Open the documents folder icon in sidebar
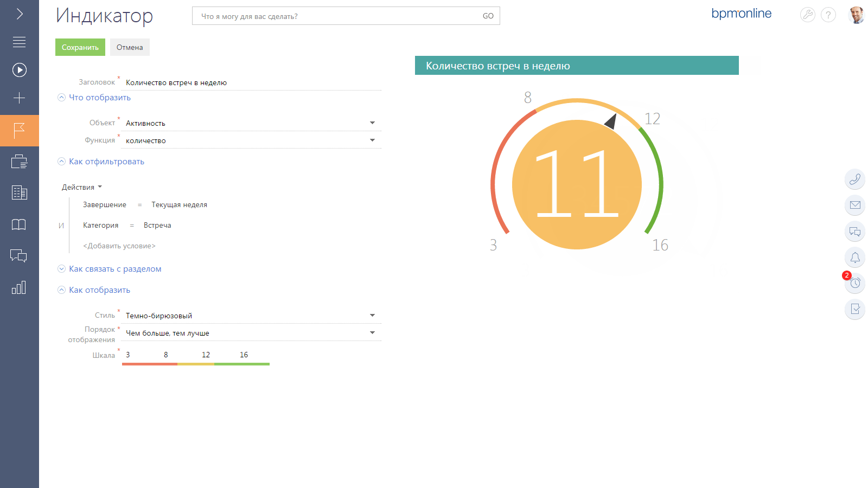868x488 pixels. point(20,162)
